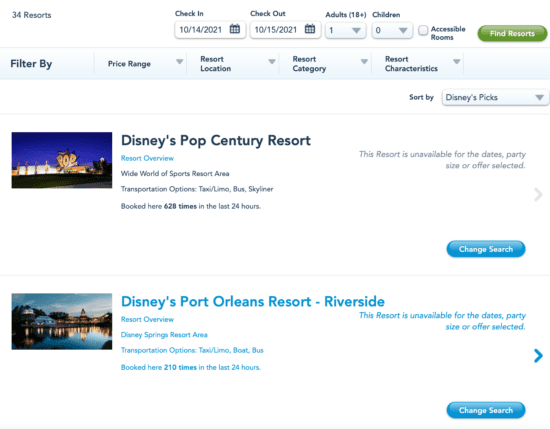The height and width of the screenshot is (429, 550).
Task: Open Disney's Pop Century Resort title
Action: (x=216, y=140)
